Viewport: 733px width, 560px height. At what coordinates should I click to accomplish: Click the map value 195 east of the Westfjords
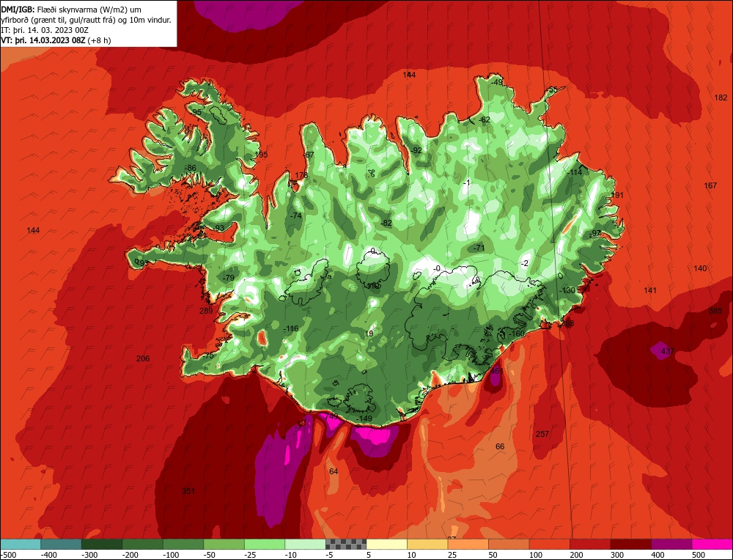tap(262, 155)
